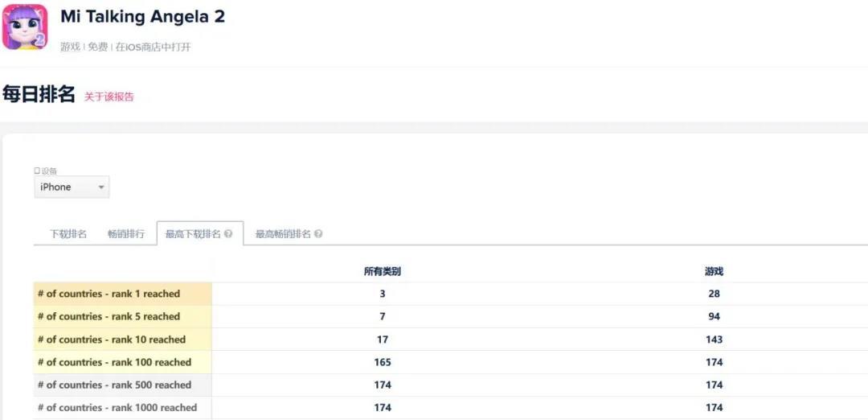Click value 143 in rank 10 row

click(x=714, y=339)
